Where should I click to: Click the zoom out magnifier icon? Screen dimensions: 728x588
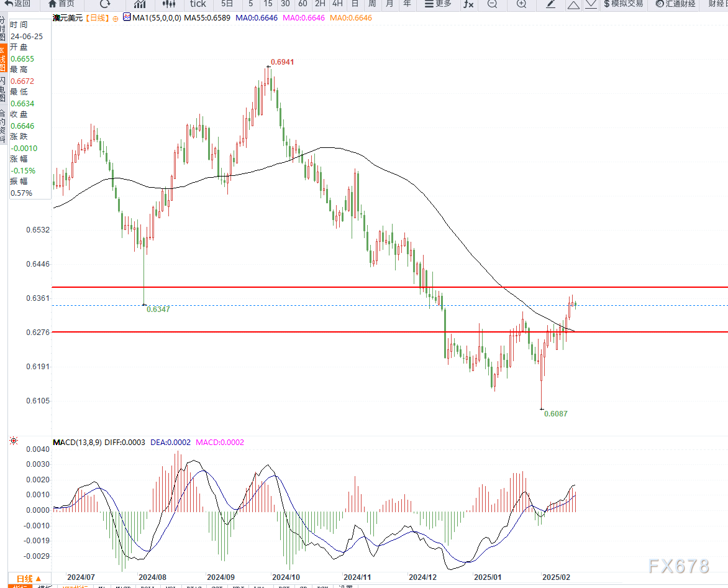(x=492, y=5)
